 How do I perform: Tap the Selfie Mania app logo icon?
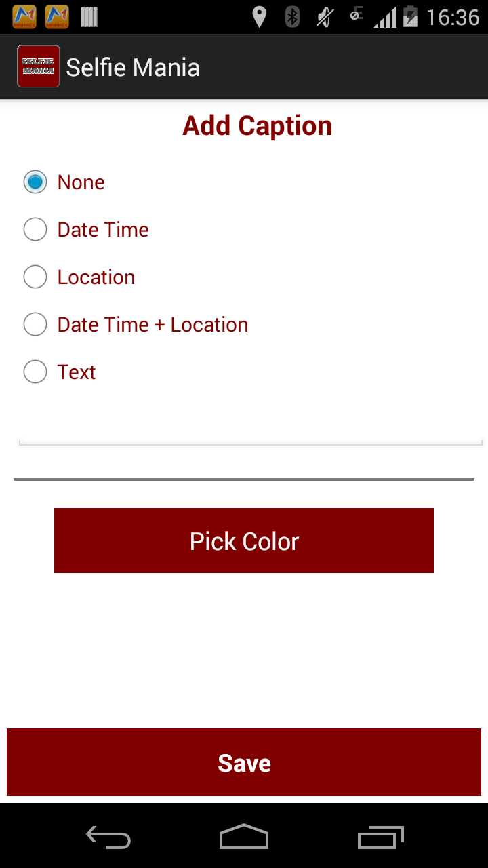click(39, 66)
